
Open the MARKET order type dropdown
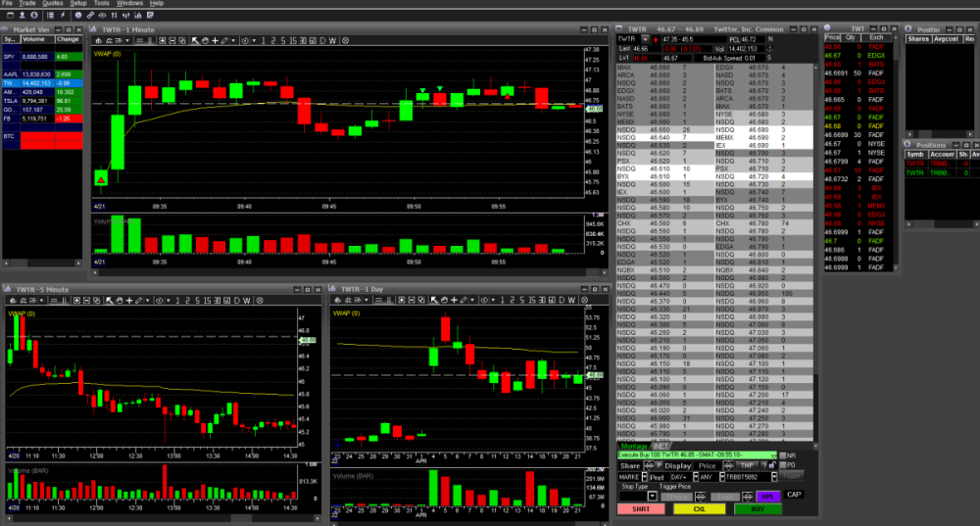pos(645,477)
